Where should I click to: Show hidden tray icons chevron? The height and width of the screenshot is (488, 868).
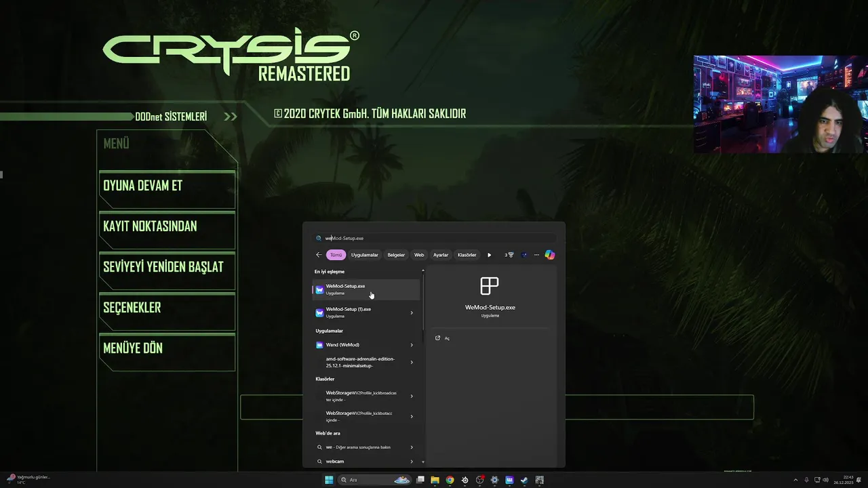click(796, 480)
